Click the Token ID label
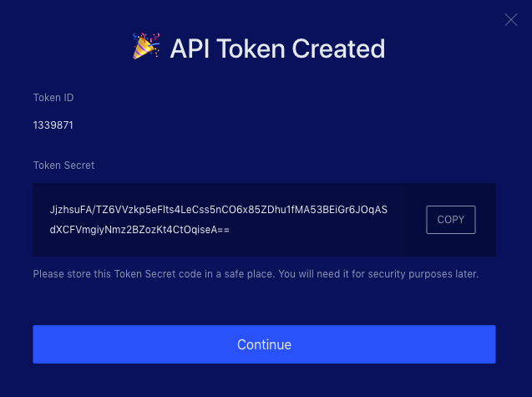This screenshot has width=532, height=397. (53, 98)
